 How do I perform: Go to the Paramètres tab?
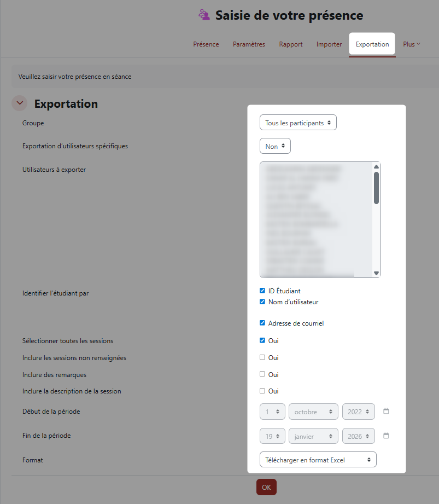pyautogui.click(x=249, y=44)
